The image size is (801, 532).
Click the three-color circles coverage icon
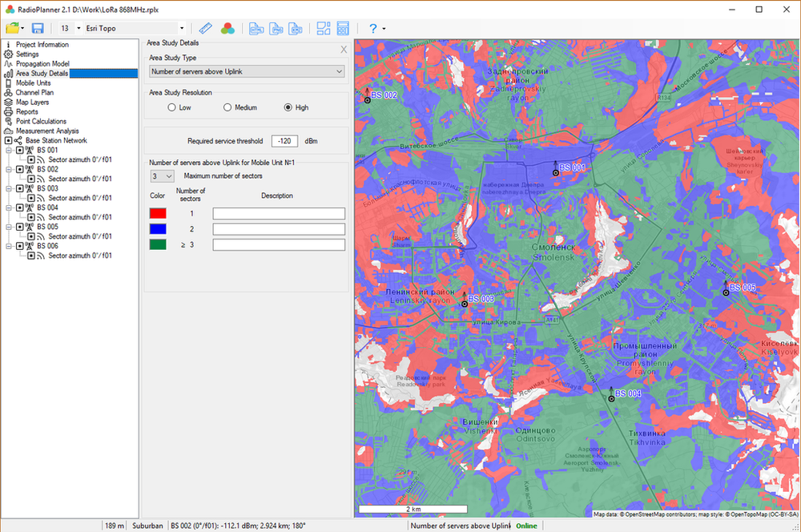227,28
